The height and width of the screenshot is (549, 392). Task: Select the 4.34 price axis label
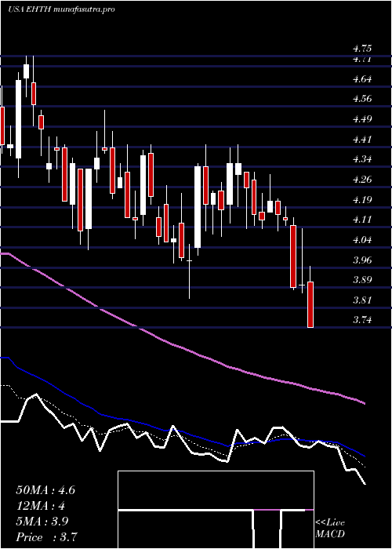click(x=362, y=160)
